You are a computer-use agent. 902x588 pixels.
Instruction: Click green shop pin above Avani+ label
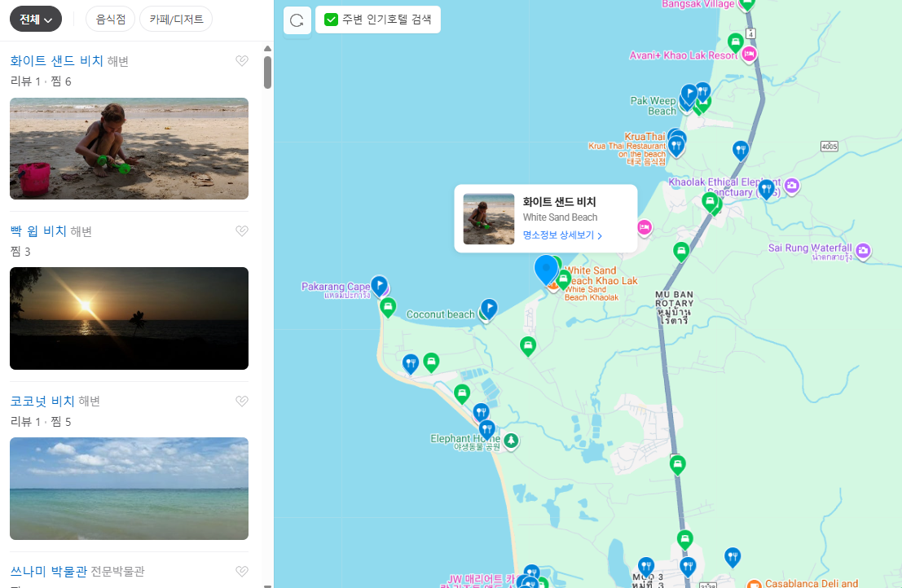pyautogui.click(x=735, y=42)
